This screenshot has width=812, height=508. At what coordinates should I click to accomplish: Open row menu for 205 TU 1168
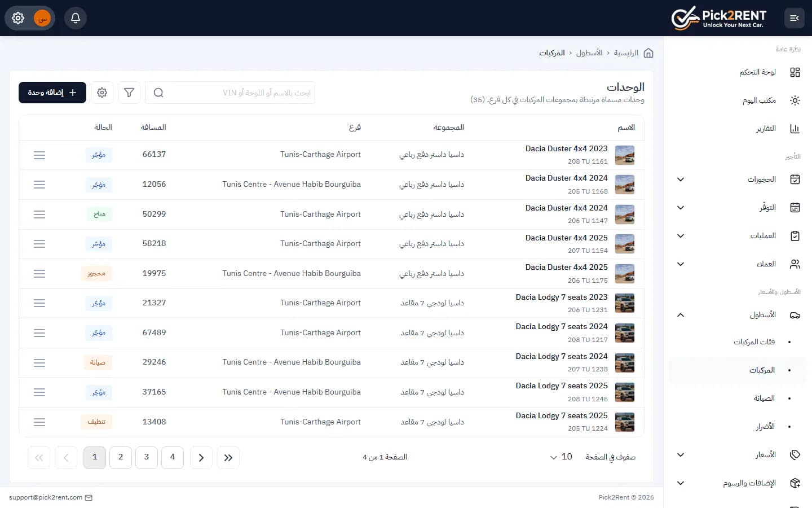(x=39, y=185)
